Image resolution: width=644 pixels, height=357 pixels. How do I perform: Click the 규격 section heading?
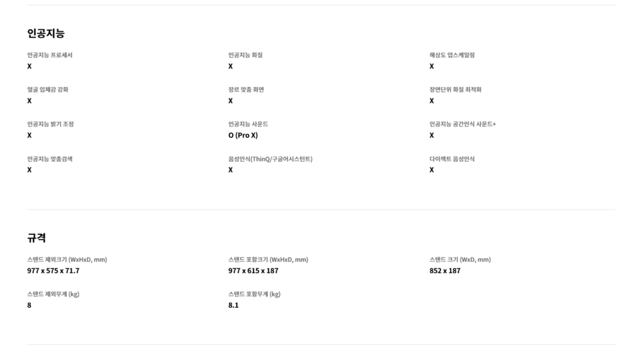[x=36, y=238]
